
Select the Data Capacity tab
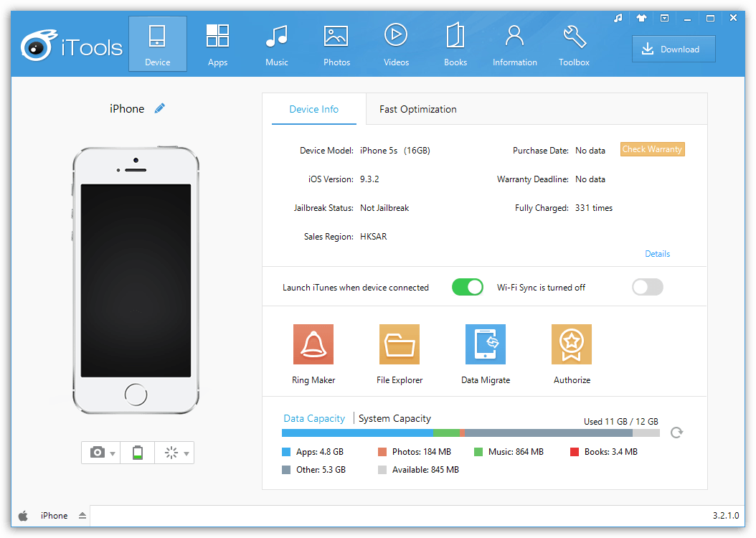click(x=314, y=418)
